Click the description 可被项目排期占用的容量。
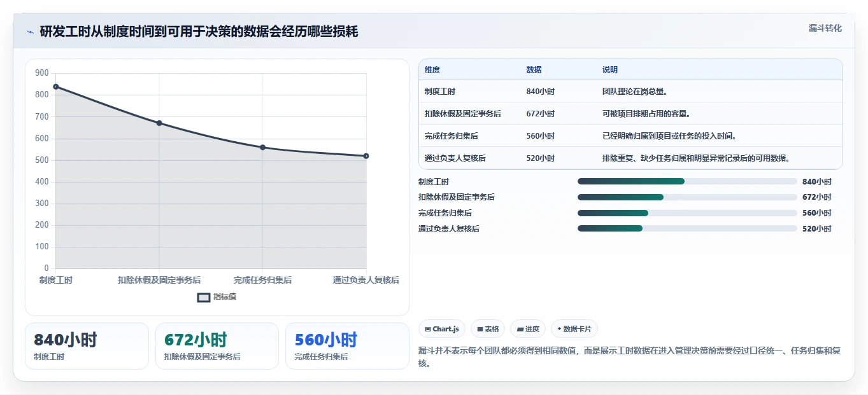Screen dimensions: 868x395 pyautogui.click(x=647, y=114)
